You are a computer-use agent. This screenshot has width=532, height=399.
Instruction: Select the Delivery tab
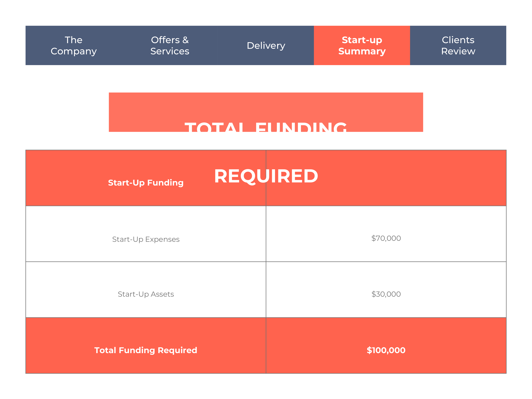(x=266, y=46)
